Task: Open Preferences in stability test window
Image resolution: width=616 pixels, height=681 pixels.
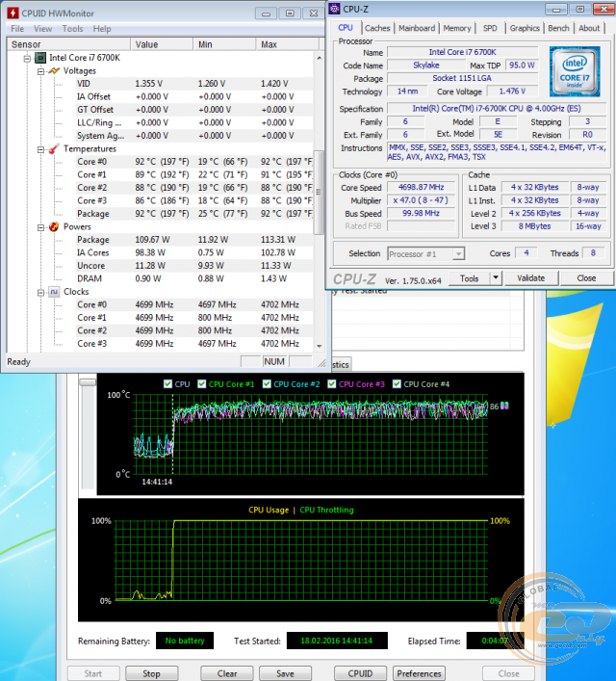Action: (x=419, y=673)
